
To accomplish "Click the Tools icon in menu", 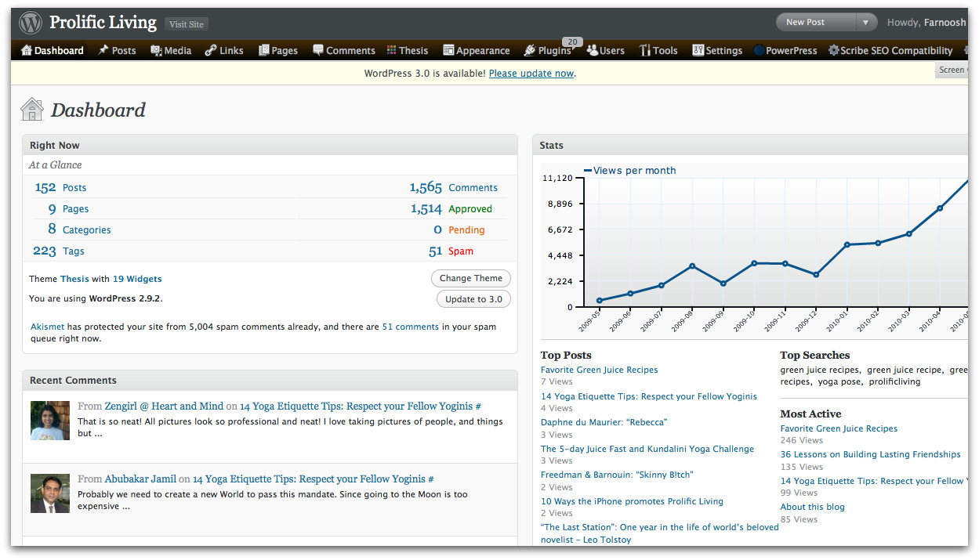I will 645,50.
